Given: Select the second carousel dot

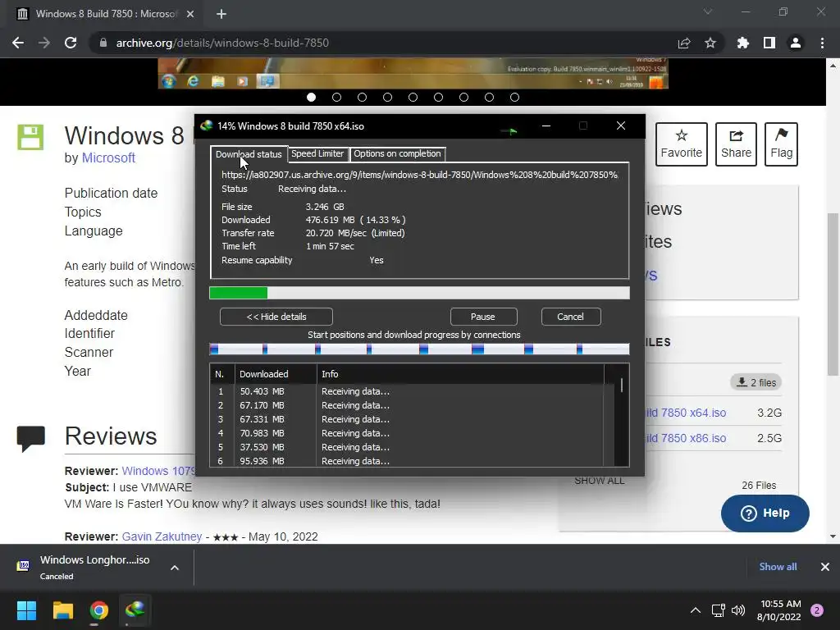Looking at the screenshot, I should tap(336, 98).
